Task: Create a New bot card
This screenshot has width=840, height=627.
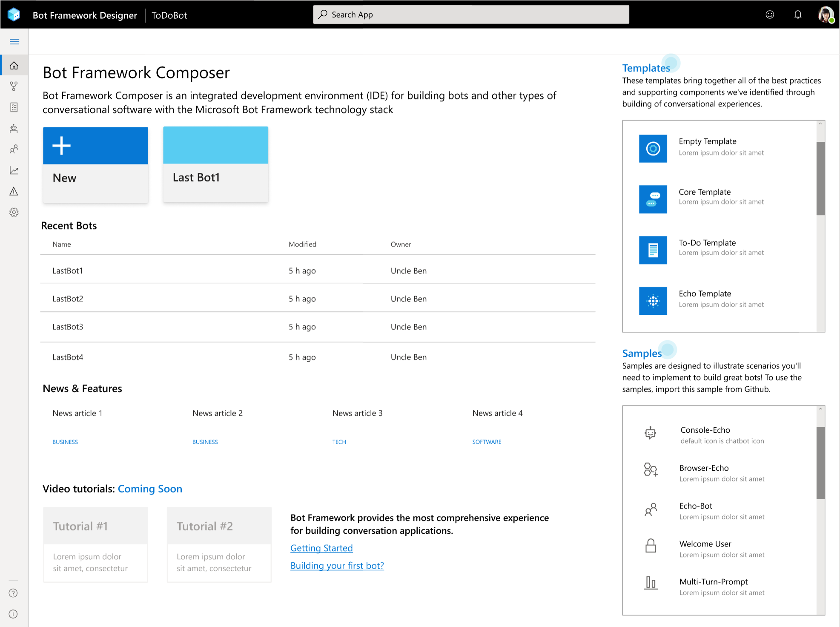Action: [x=95, y=164]
